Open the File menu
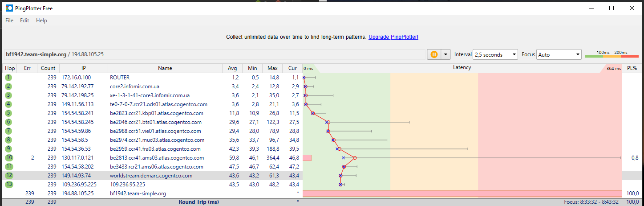 pyautogui.click(x=9, y=21)
